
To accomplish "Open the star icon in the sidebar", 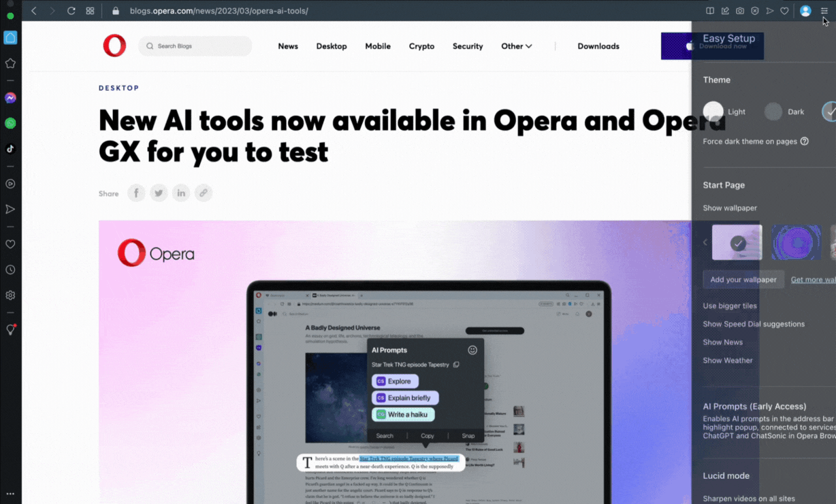I will 10,63.
